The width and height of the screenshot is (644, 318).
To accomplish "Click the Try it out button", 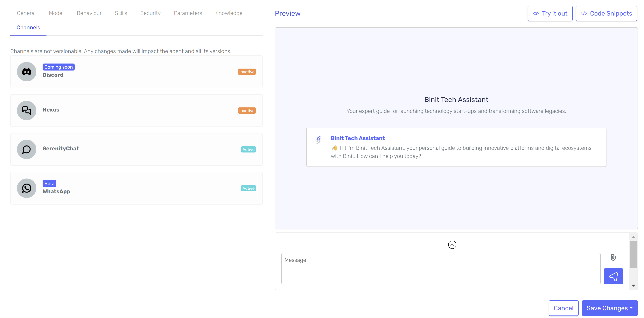I will pyautogui.click(x=550, y=13).
